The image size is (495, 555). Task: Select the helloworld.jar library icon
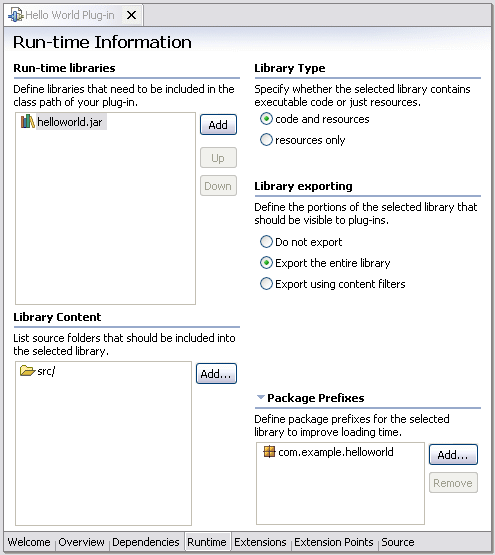28,121
